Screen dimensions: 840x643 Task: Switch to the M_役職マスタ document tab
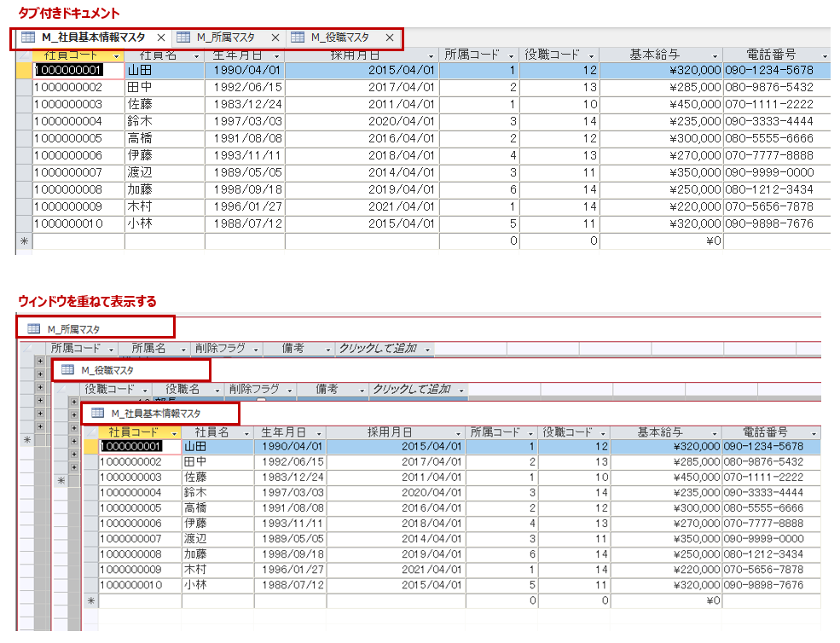[x=339, y=38]
